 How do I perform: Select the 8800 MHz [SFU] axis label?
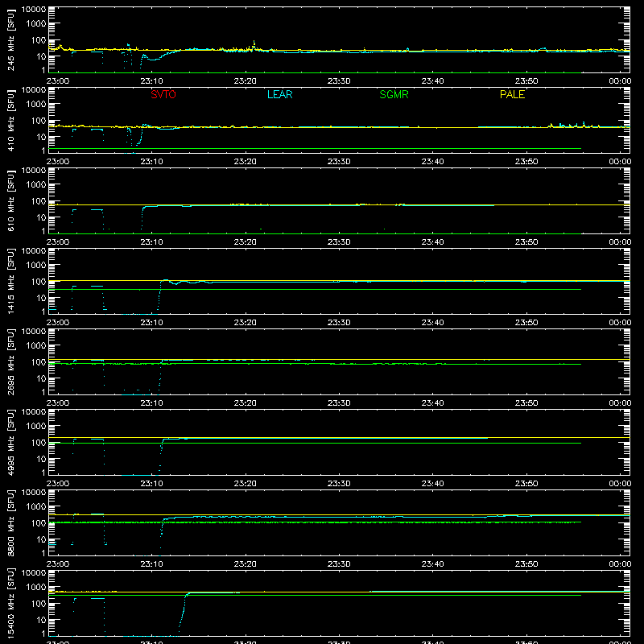coord(10,522)
